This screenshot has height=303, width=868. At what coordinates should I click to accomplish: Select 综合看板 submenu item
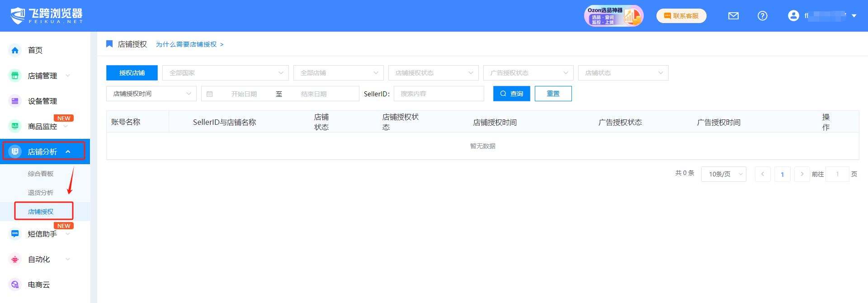coord(41,174)
